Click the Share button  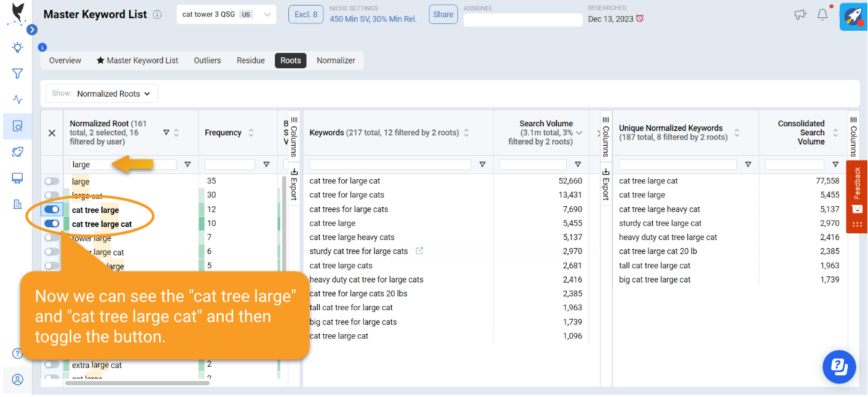(443, 14)
